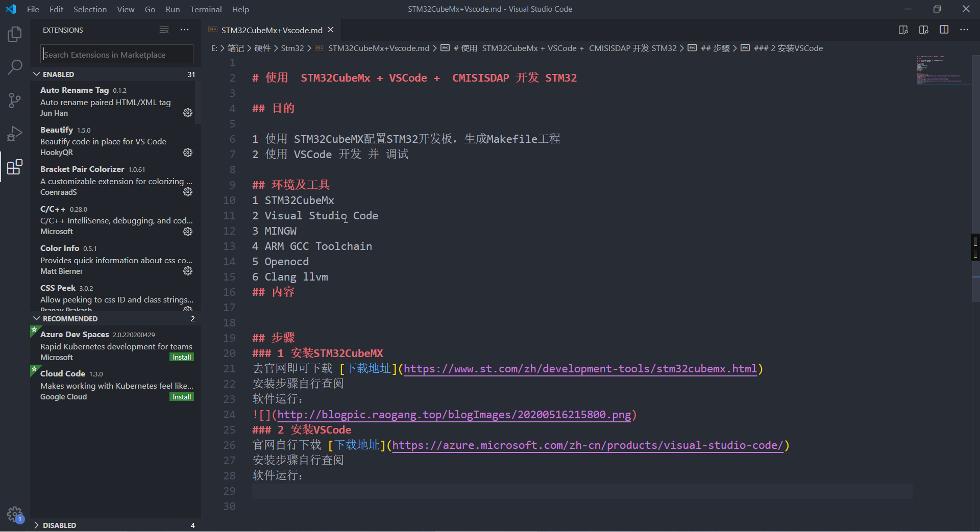
Task: Open the Search view in activity bar
Action: tap(14, 67)
